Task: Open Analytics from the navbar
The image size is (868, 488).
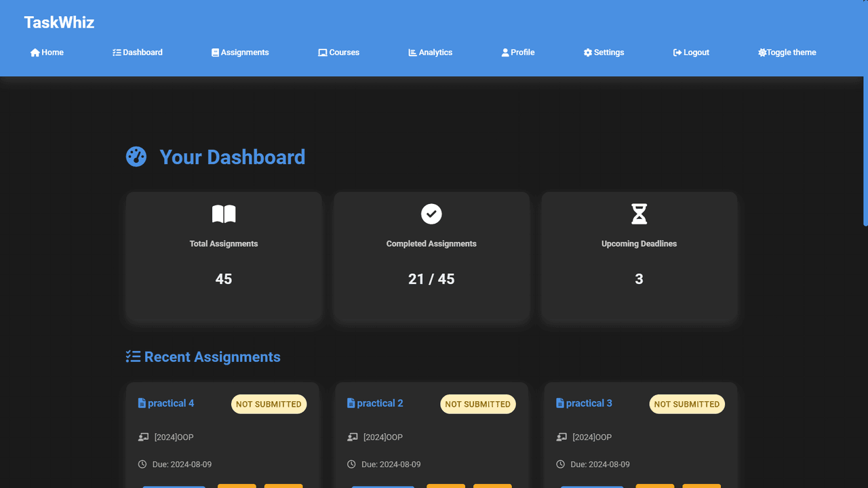Action: point(430,52)
